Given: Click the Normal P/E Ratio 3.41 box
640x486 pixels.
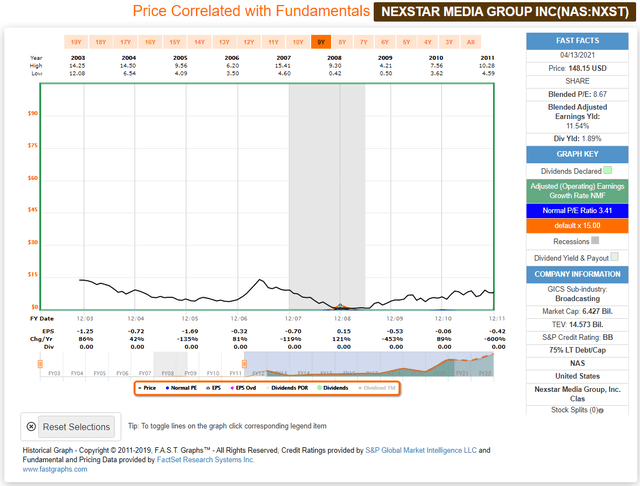Looking at the screenshot, I should point(577,211).
